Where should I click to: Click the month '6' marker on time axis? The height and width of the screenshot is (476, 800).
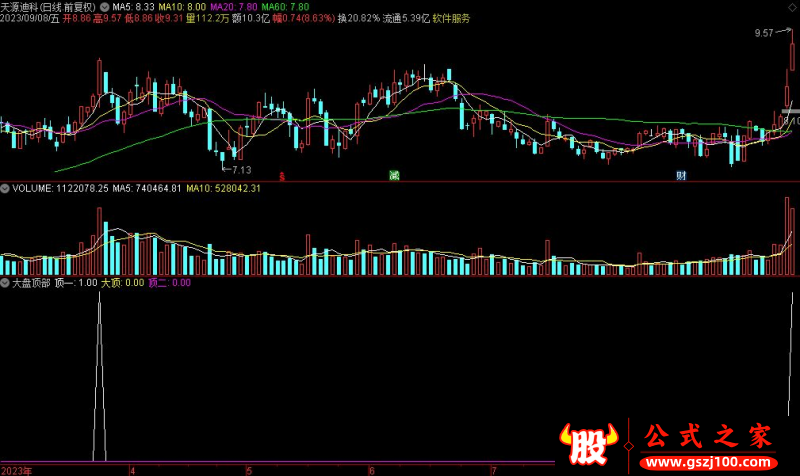tap(371, 470)
